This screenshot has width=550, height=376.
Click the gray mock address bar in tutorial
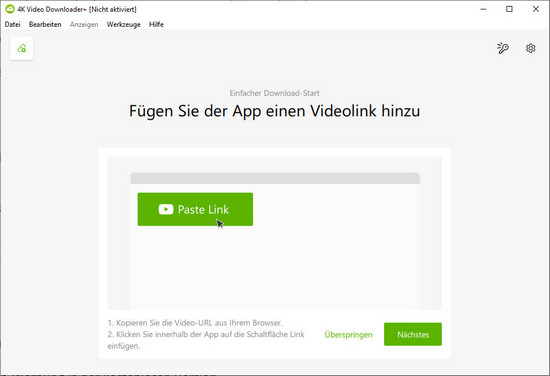pyautogui.click(x=275, y=178)
